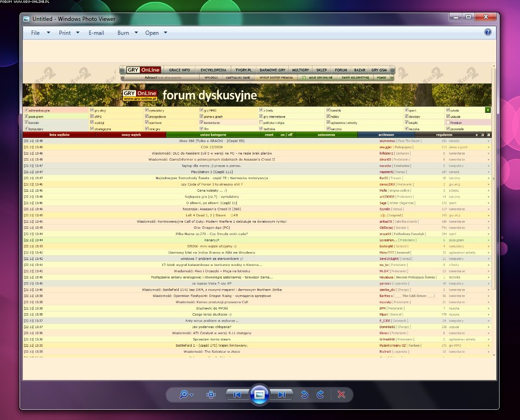
Task: Click the ustawienia button
Action: click(326, 135)
